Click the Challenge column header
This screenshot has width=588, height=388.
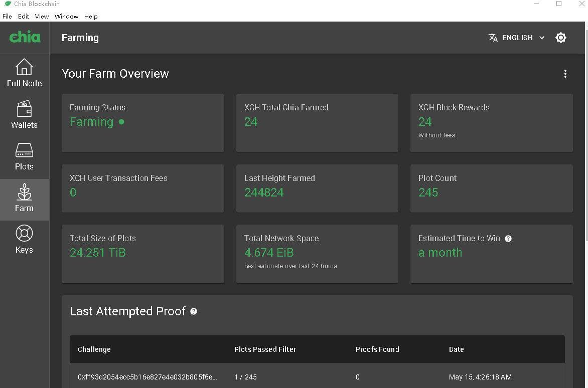[94, 349]
